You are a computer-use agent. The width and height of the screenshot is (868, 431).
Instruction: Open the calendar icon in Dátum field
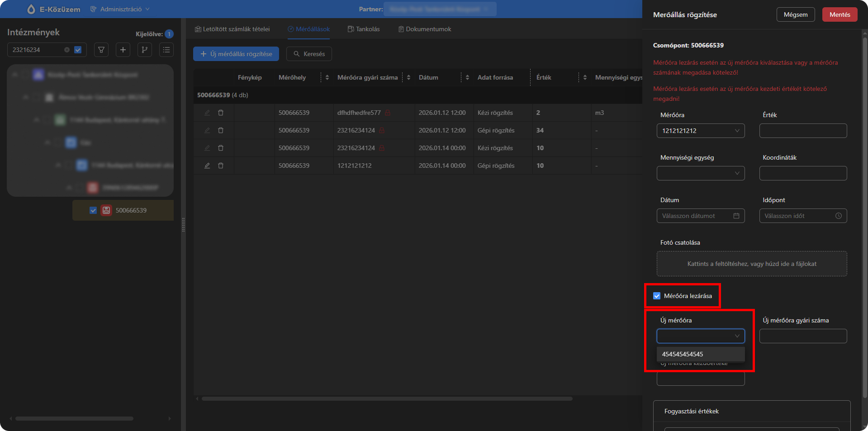click(736, 216)
